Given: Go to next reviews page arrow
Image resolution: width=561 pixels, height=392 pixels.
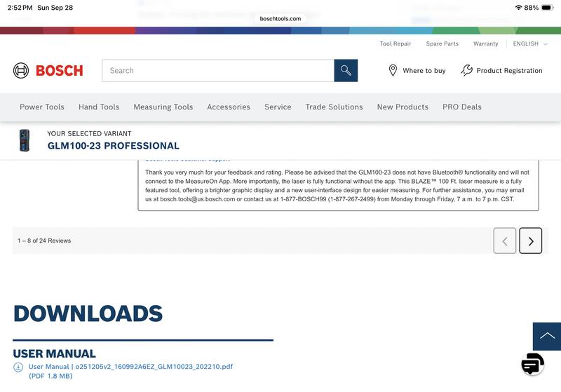Looking at the screenshot, I should [x=530, y=241].
